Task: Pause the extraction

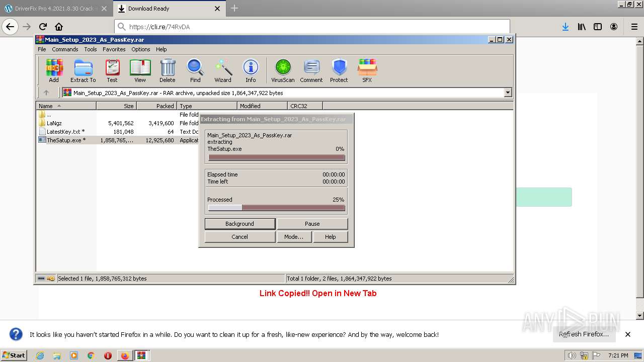Action: 312,224
